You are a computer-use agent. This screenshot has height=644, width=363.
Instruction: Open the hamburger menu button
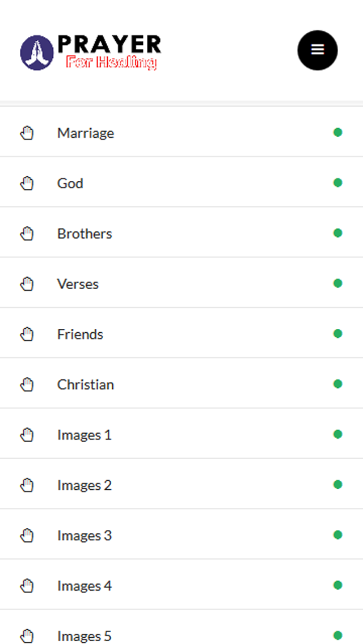[x=318, y=50]
